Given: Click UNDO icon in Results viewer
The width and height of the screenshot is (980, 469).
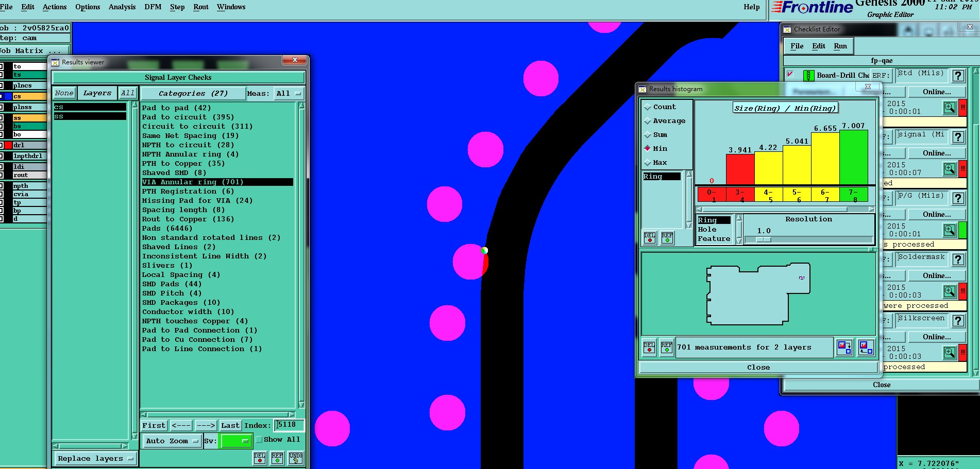Looking at the screenshot, I should click(296, 458).
